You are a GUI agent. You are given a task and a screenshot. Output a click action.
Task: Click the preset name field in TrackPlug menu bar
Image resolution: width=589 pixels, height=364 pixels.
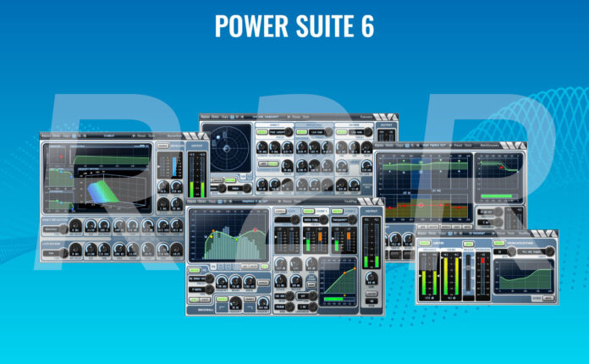pos(255,201)
